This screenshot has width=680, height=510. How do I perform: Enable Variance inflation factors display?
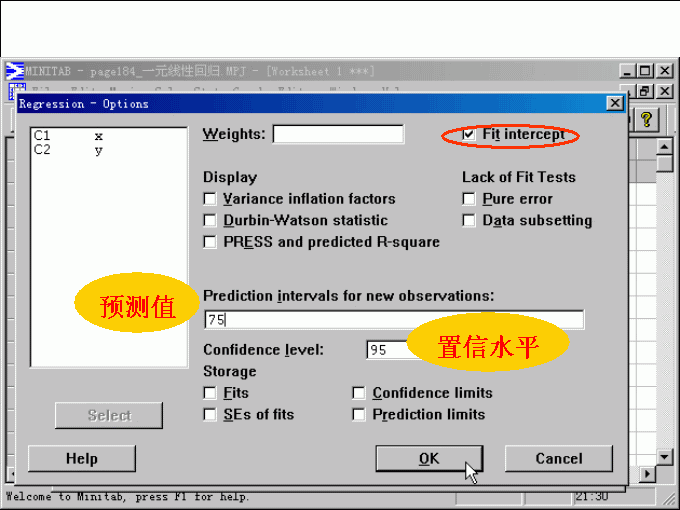pyautogui.click(x=210, y=199)
